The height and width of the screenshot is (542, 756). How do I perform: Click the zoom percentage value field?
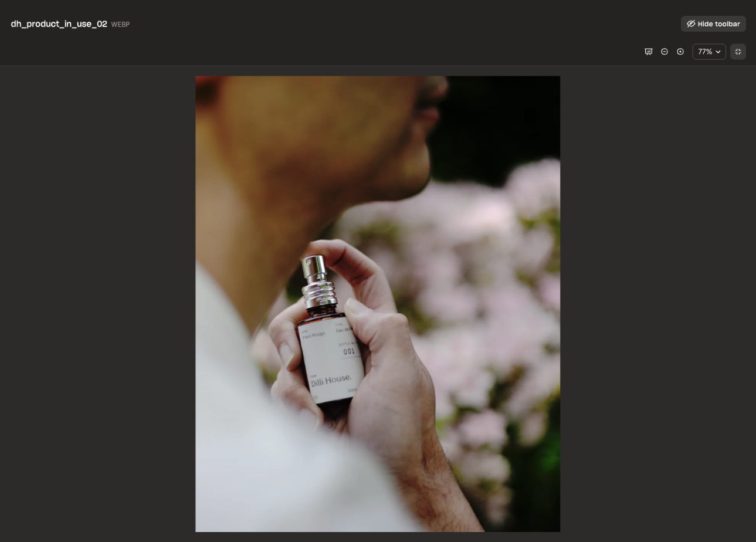[705, 52]
